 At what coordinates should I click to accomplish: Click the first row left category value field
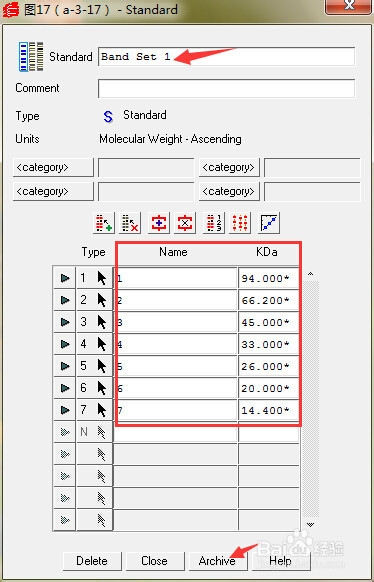click(x=146, y=167)
